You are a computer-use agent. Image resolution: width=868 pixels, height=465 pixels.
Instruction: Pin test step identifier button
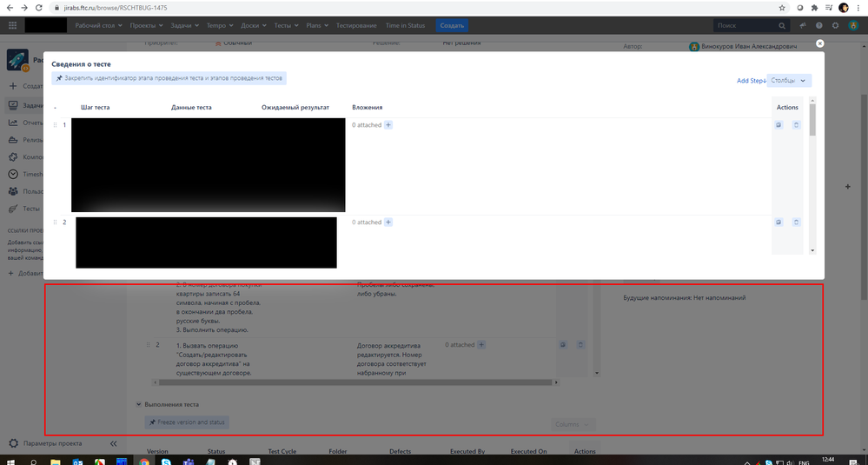point(169,78)
